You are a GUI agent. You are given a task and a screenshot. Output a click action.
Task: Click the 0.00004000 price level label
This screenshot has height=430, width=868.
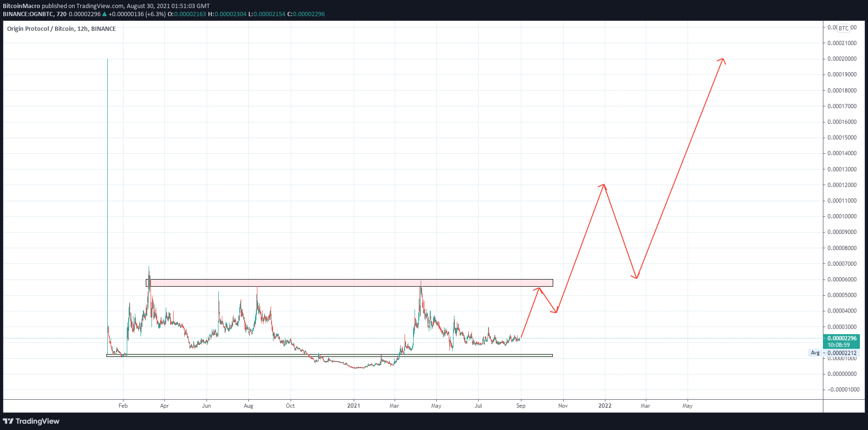(x=842, y=311)
